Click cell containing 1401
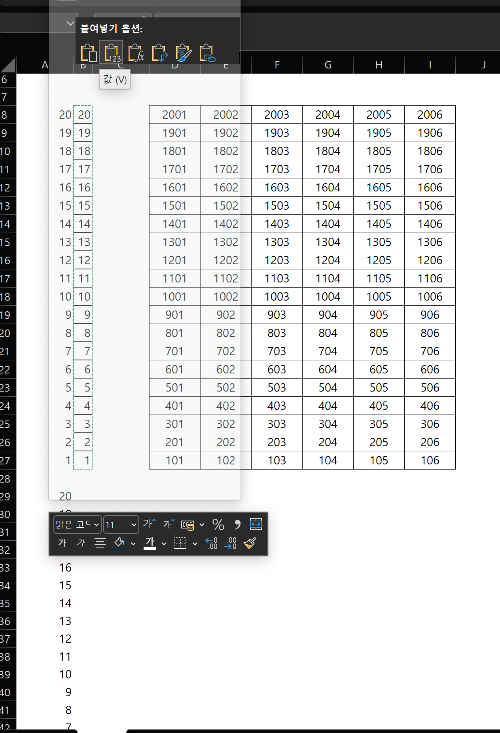The width and height of the screenshot is (500, 733). click(175, 224)
